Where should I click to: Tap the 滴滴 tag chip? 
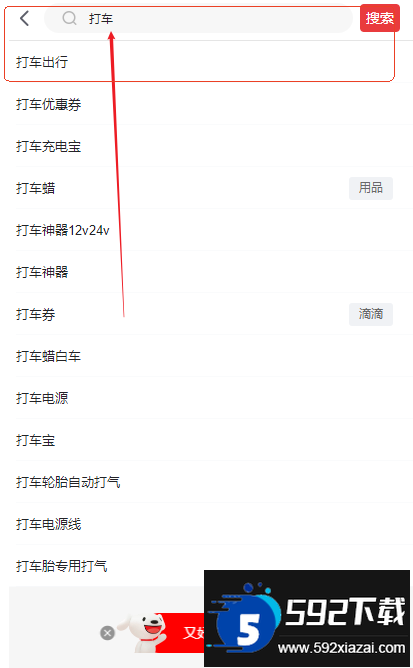[x=371, y=314]
